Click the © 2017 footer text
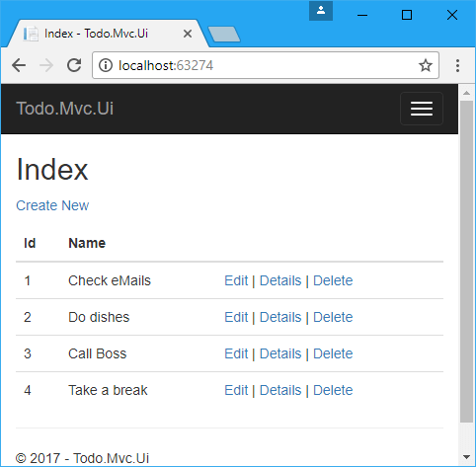The height and width of the screenshot is (467, 476). point(82,458)
